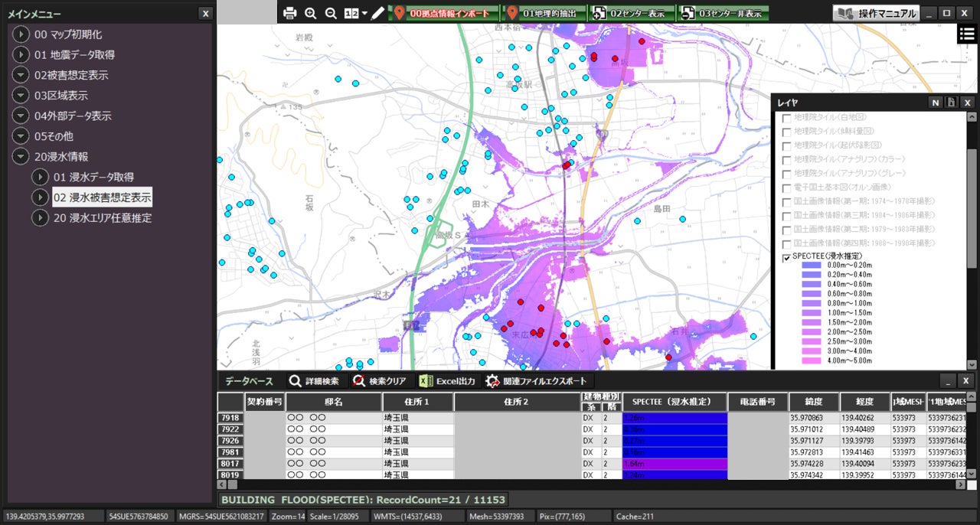
Task: Select the pencil drawing tool
Action: (x=377, y=13)
